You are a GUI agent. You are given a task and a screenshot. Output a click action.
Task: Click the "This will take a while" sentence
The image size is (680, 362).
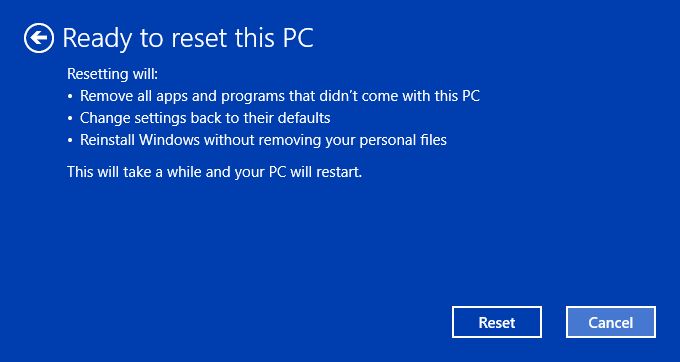(x=214, y=172)
